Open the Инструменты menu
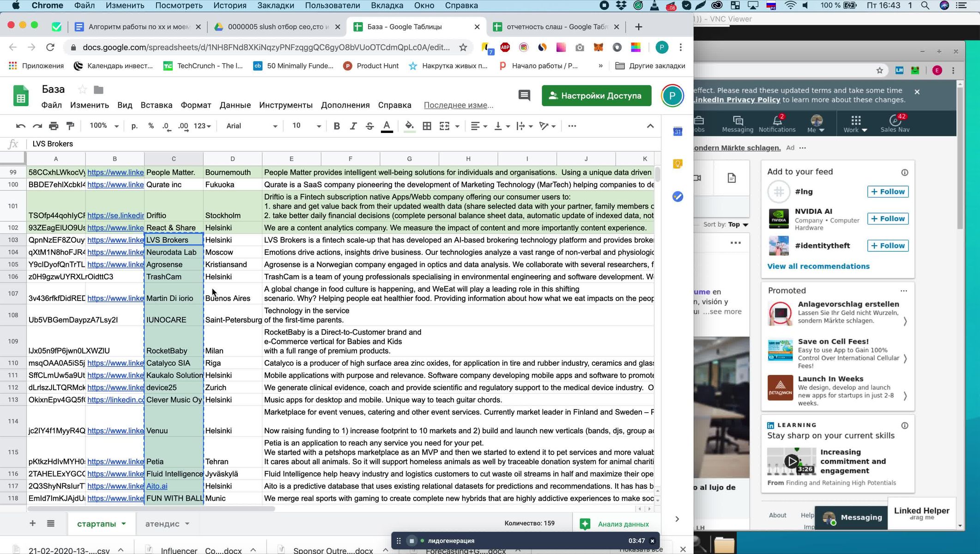Image resolution: width=980 pixels, height=554 pixels. click(285, 105)
